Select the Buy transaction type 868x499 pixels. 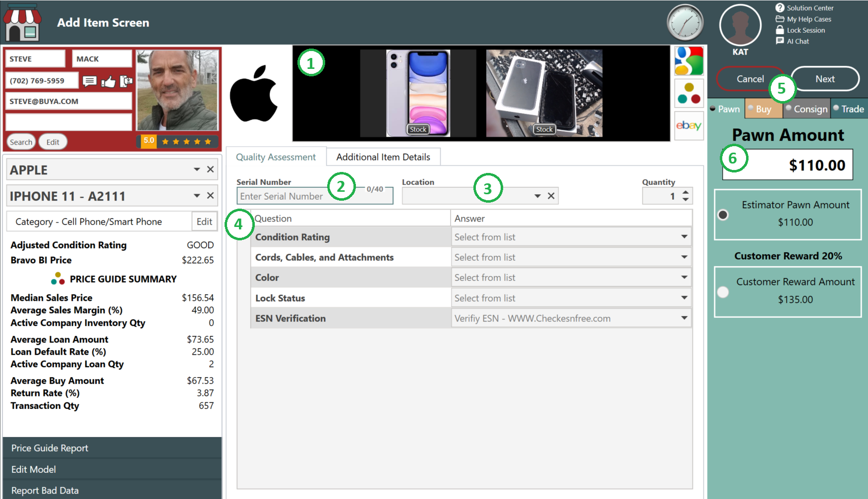click(763, 109)
